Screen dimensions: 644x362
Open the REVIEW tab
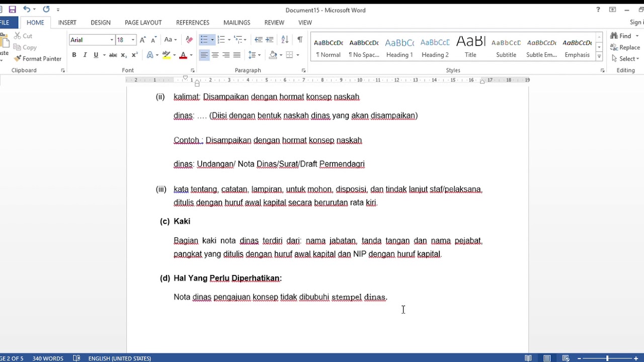click(x=274, y=23)
